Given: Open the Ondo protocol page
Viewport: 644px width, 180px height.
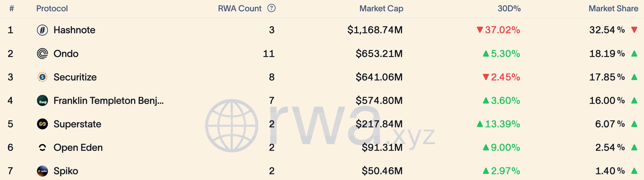Looking at the screenshot, I should coord(66,53).
